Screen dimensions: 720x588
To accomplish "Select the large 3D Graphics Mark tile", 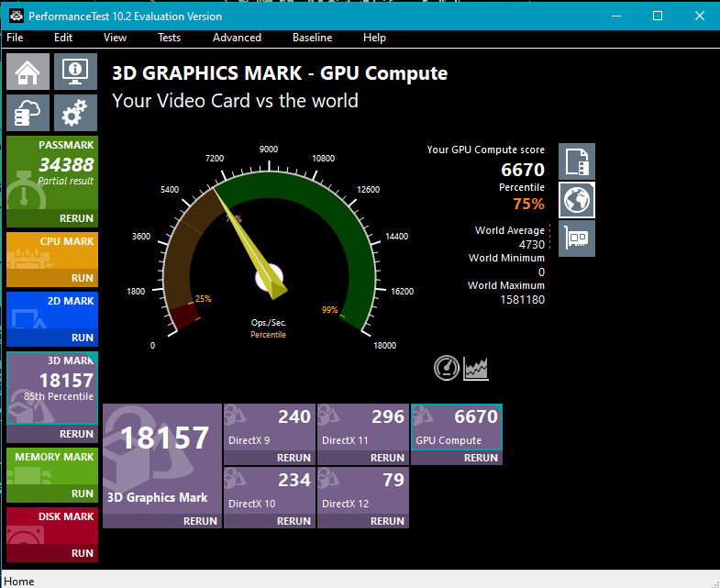I will (162, 460).
